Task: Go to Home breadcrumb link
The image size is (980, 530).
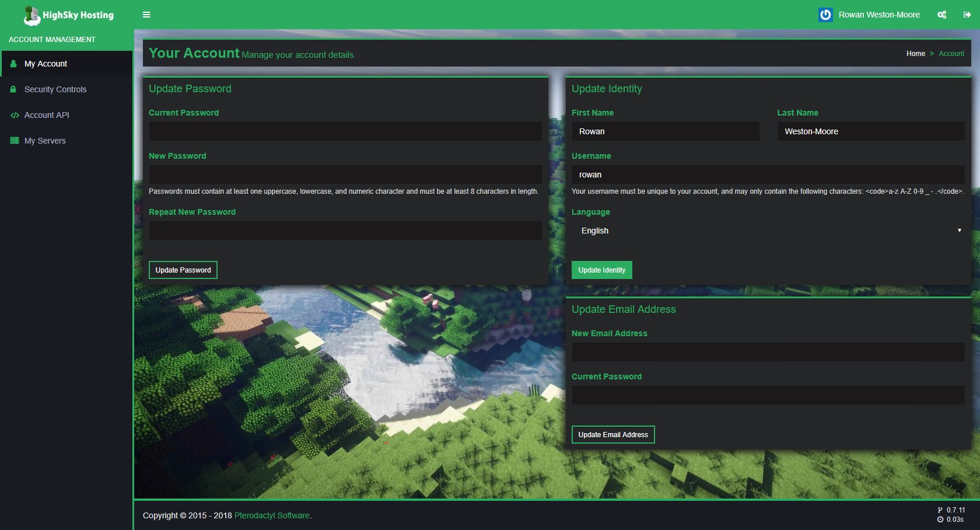Action: click(915, 54)
